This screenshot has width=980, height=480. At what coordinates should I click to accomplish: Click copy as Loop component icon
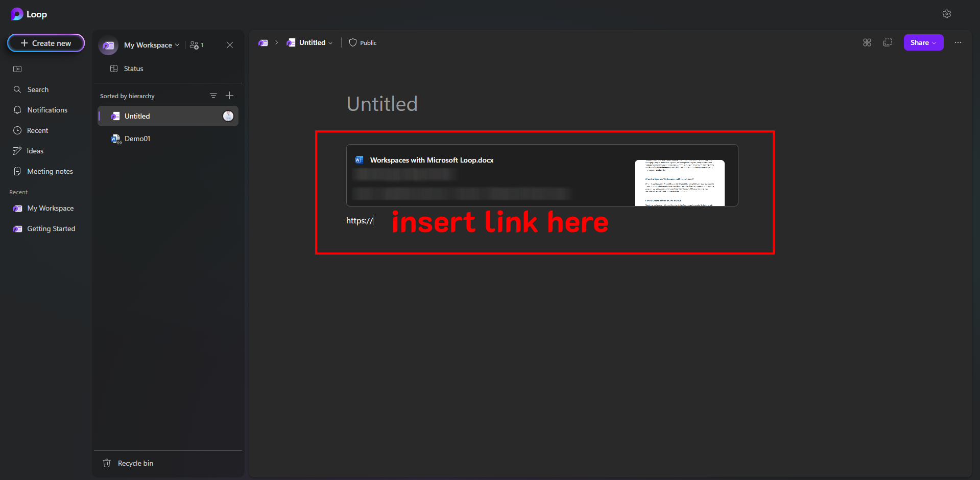888,42
